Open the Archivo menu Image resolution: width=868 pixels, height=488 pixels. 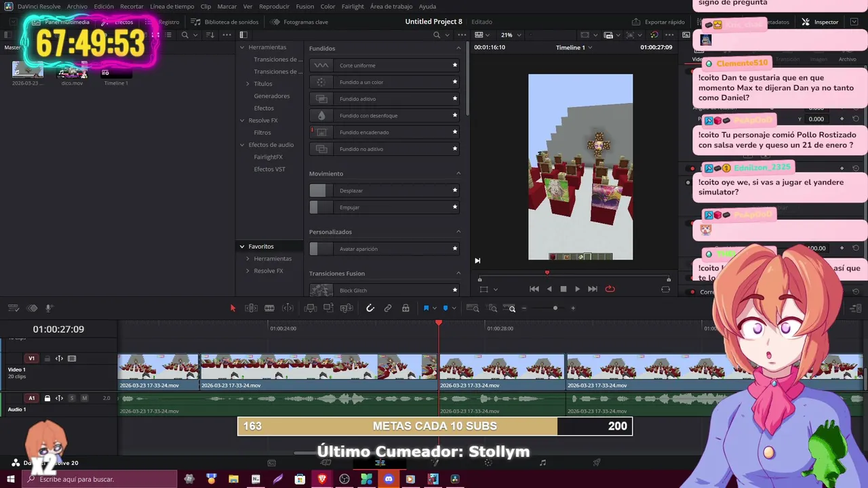click(77, 6)
